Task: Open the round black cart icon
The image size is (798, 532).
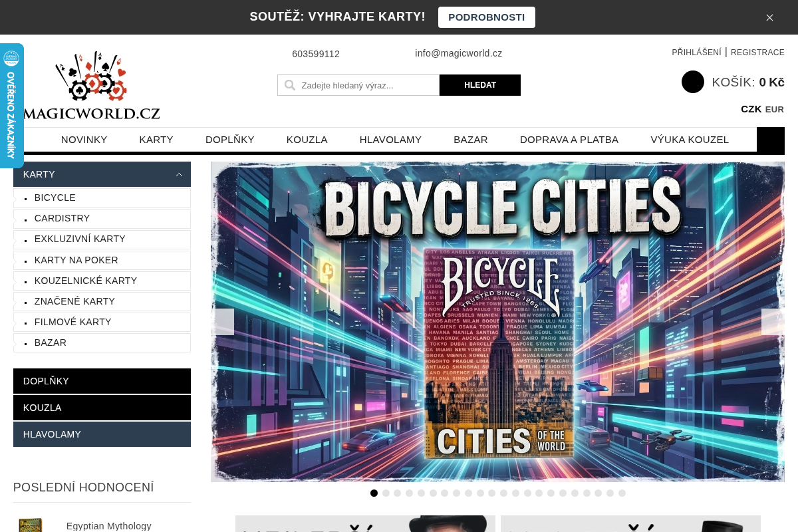Action: (693, 82)
